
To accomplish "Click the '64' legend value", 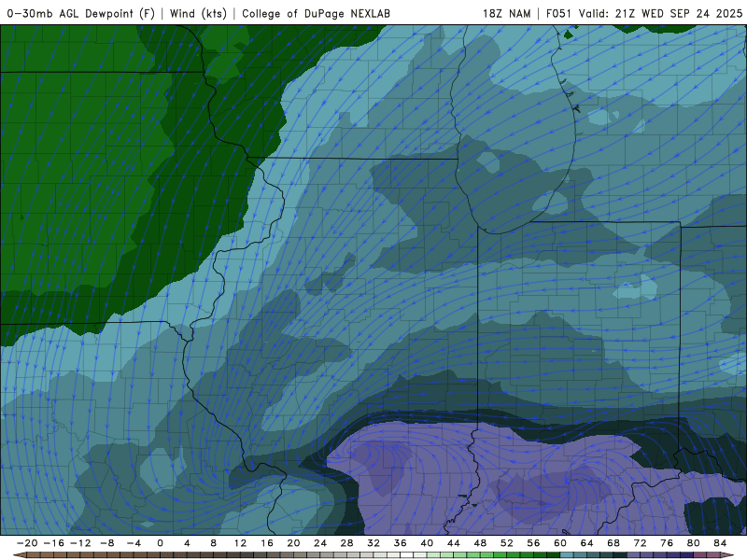I will (587, 543).
